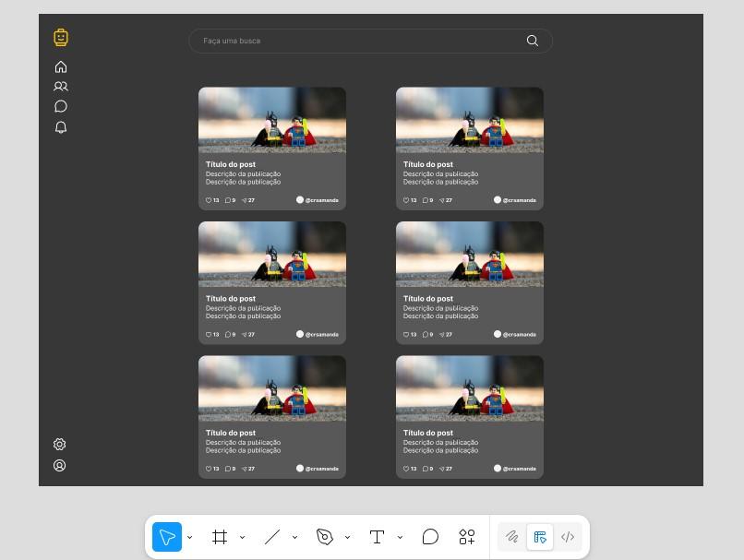
Task: Click "Título do post" in the bottom-left card
Action: point(231,433)
